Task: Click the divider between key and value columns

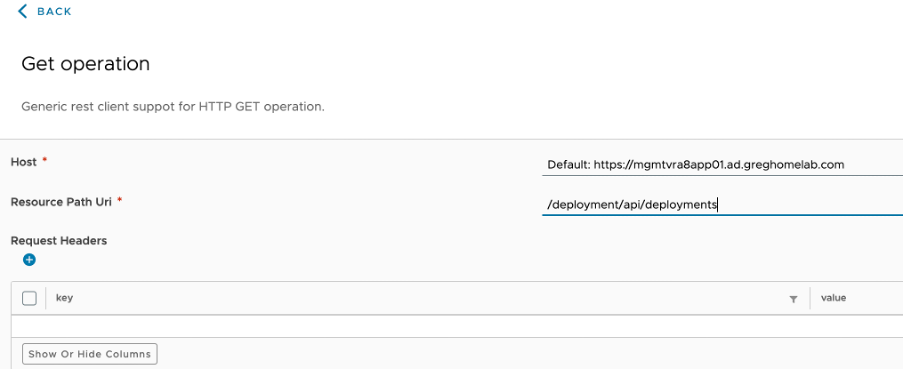Action: [809, 299]
